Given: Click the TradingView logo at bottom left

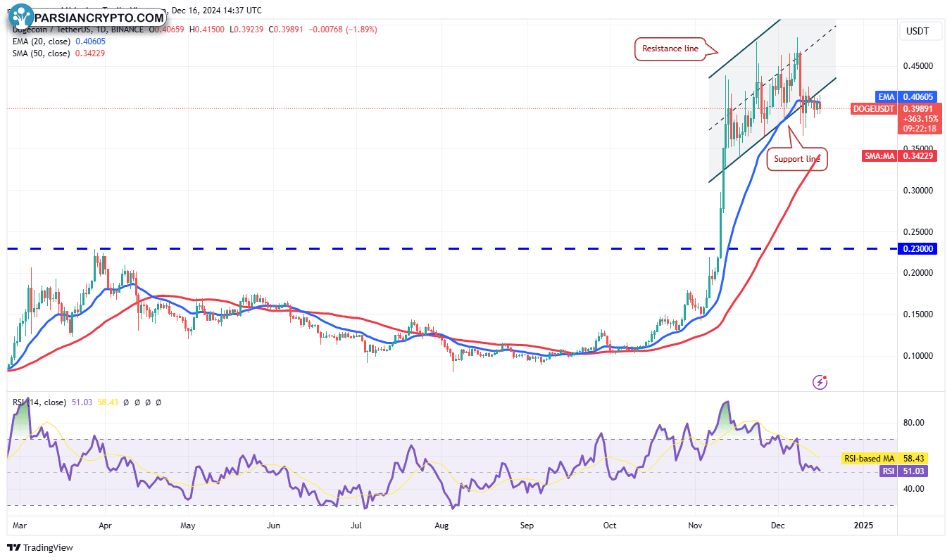Looking at the screenshot, I should (x=40, y=547).
